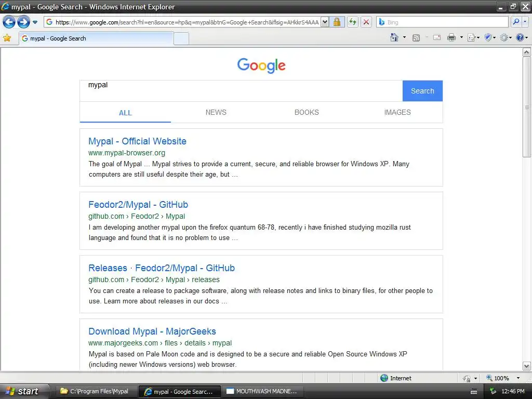The image size is (532, 399).
Task: Refresh the page with green arrows icon
Action: point(353,22)
